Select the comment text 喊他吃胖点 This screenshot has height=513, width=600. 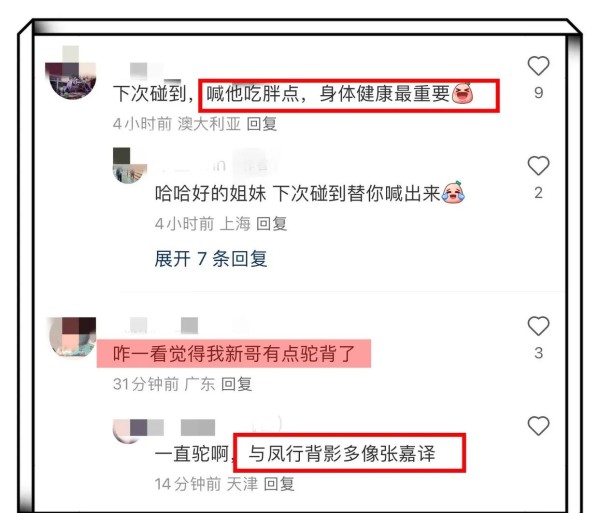253,94
